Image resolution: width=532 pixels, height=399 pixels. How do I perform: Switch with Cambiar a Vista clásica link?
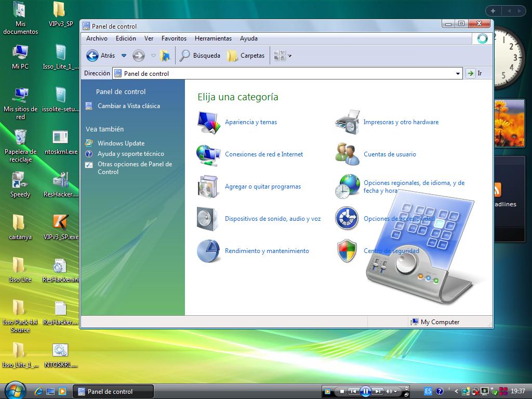click(x=129, y=106)
